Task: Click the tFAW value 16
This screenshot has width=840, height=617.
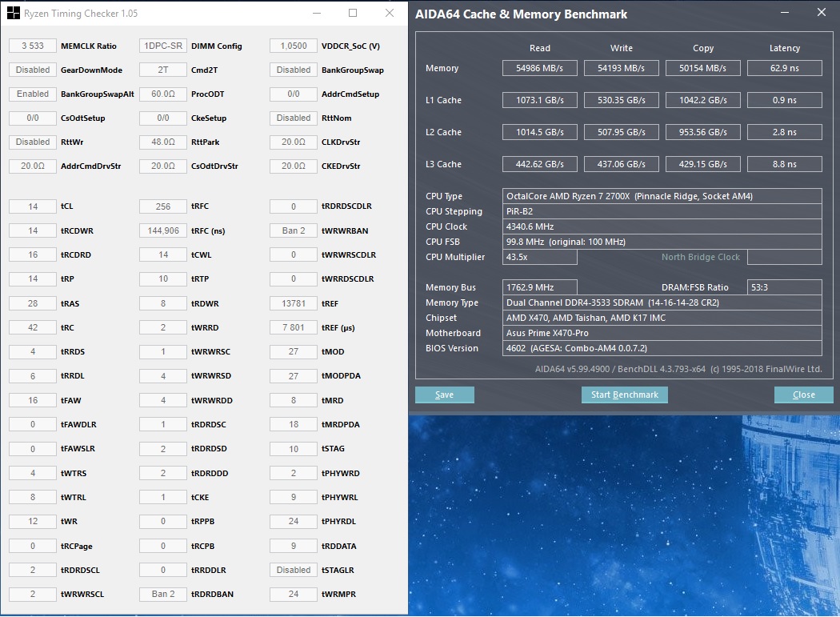Action: pos(33,400)
